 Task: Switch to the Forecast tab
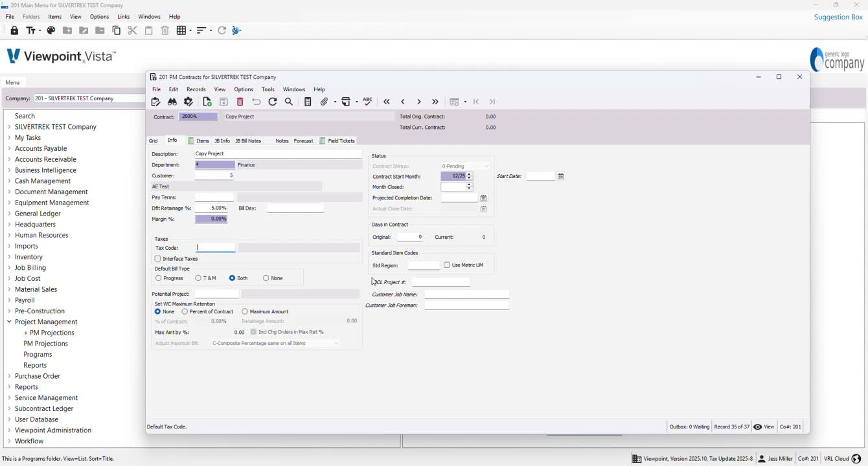(x=303, y=140)
